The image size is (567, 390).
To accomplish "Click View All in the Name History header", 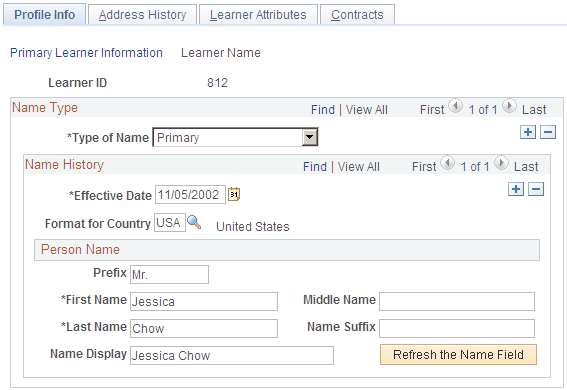I will 359,167.
